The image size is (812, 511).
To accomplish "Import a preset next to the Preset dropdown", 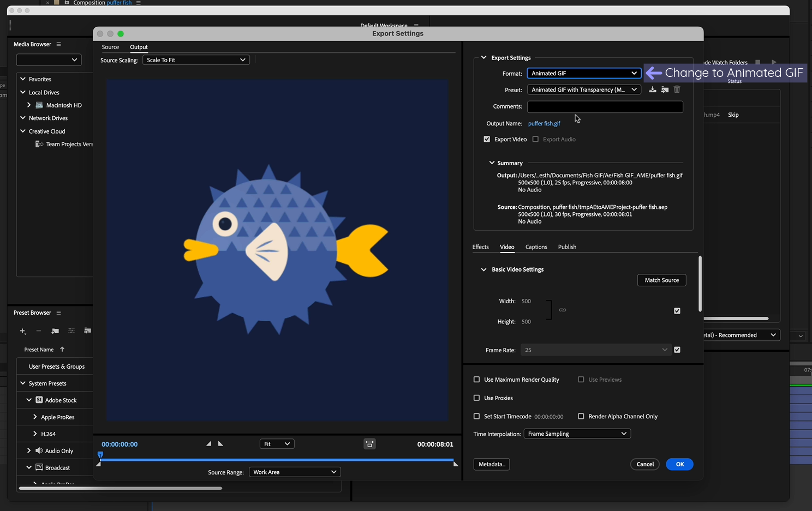I will coord(665,89).
